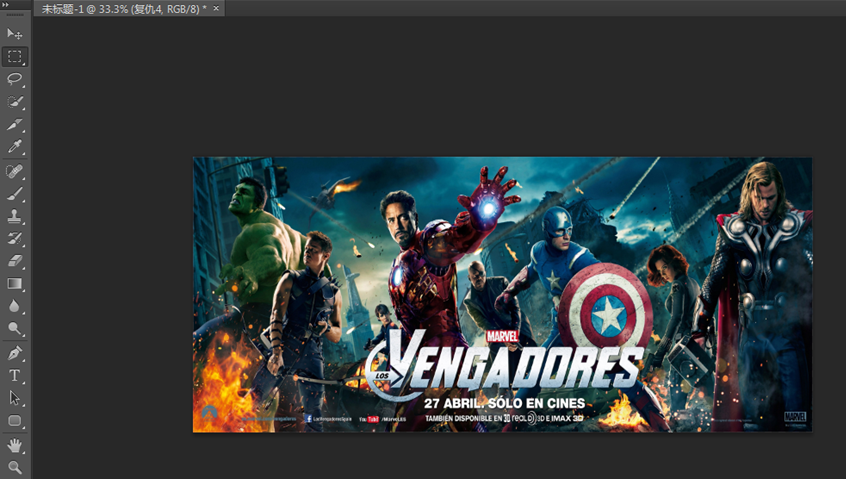846x479 pixels.
Task: Select the Horizontal Type tool
Action: 15,376
